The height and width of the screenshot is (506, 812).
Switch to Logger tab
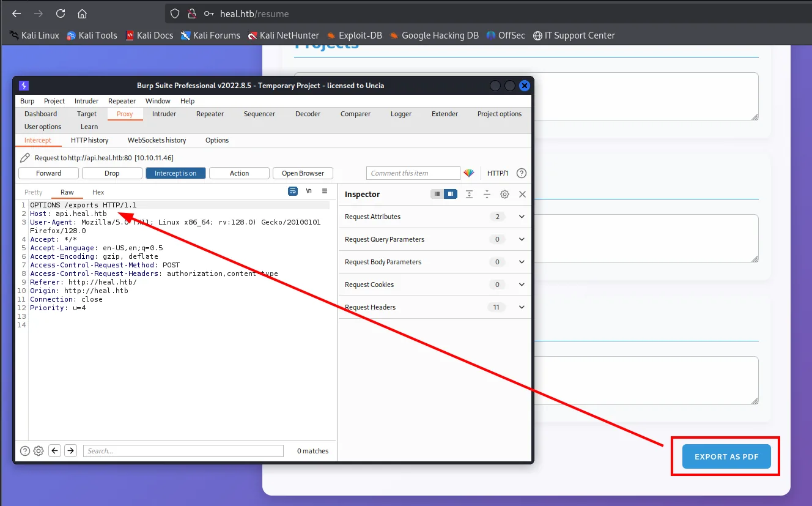tap(401, 114)
